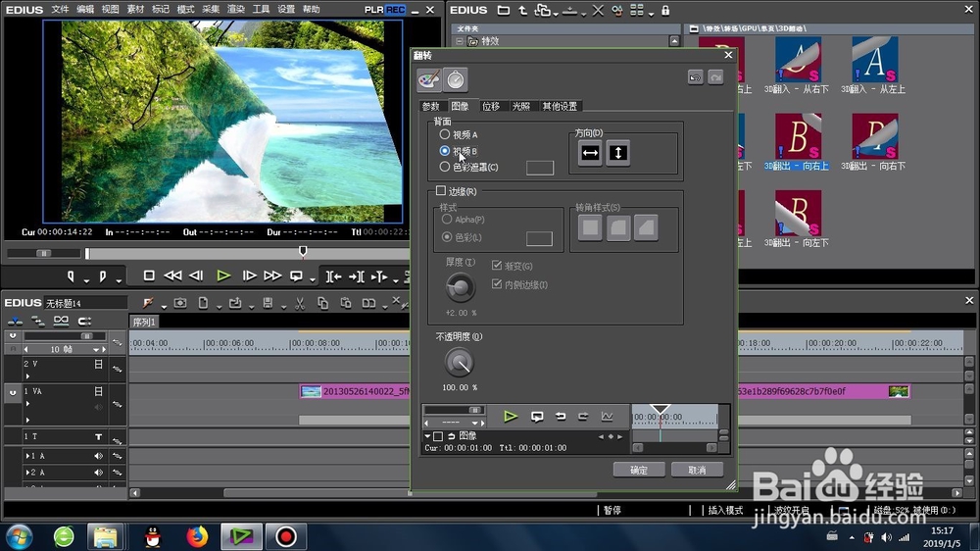
Task: Toggle 内侧边缘 checkbox
Action: [x=497, y=284]
